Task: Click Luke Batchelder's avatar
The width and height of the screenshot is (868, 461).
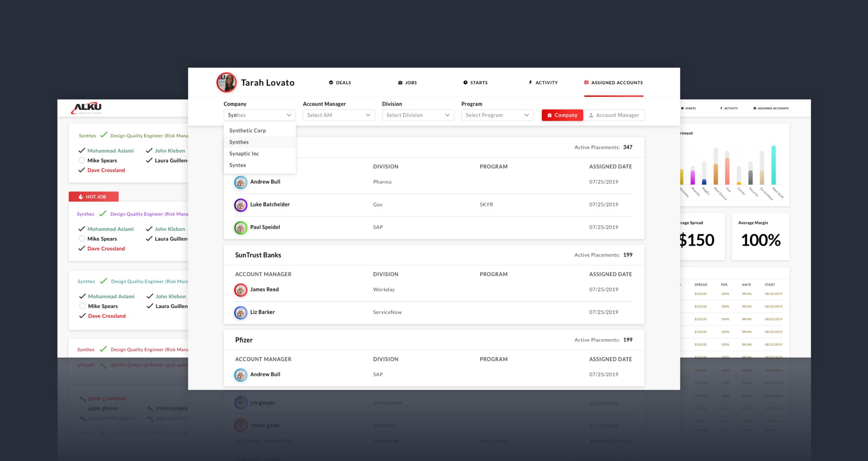Action: [x=241, y=205]
